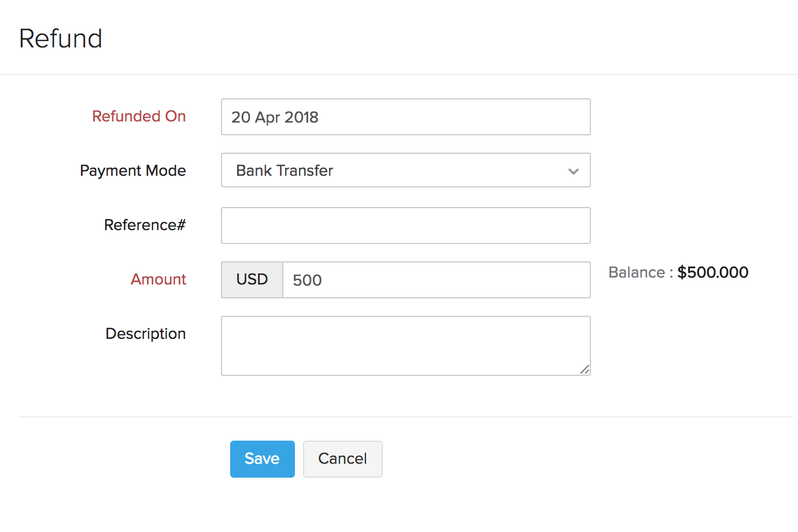The width and height of the screenshot is (798, 532).
Task: Click the Amount label
Action: tap(158, 279)
